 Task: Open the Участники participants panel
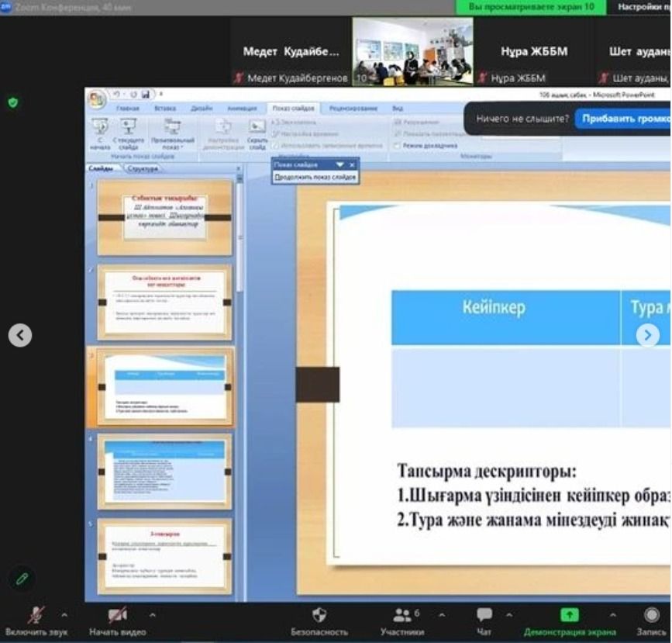pos(401,615)
